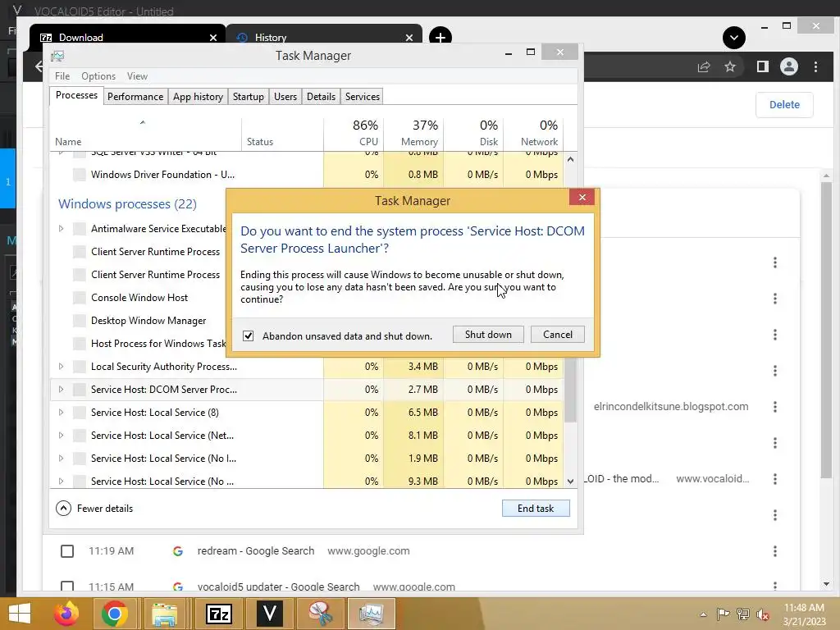Bookmark page with the star icon
This screenshot has width=840, height=630.
[x=729, y=67]
